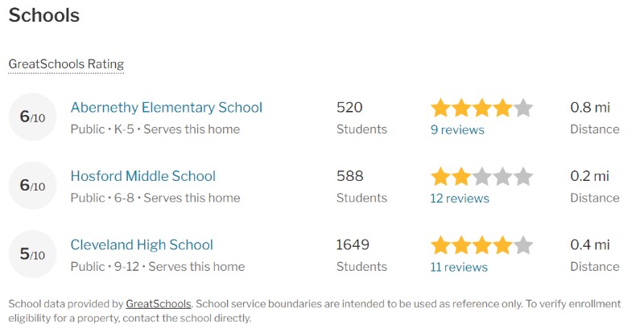The height and width of the screenshot is (332, 644).
Task: Click the GreatSchools Rating dotted label
Action: (x=66, y=64)
